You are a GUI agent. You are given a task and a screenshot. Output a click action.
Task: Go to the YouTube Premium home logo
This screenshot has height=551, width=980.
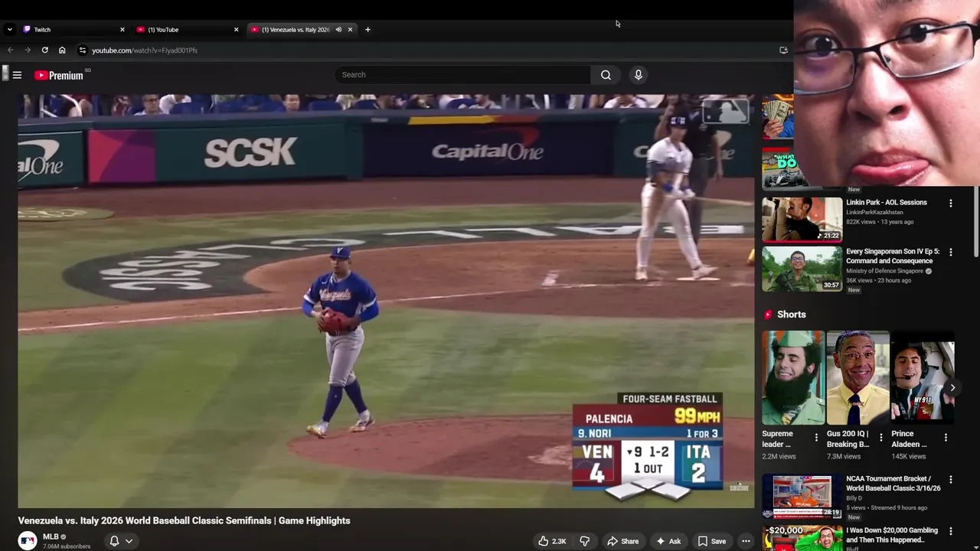[x=59, y=75]
